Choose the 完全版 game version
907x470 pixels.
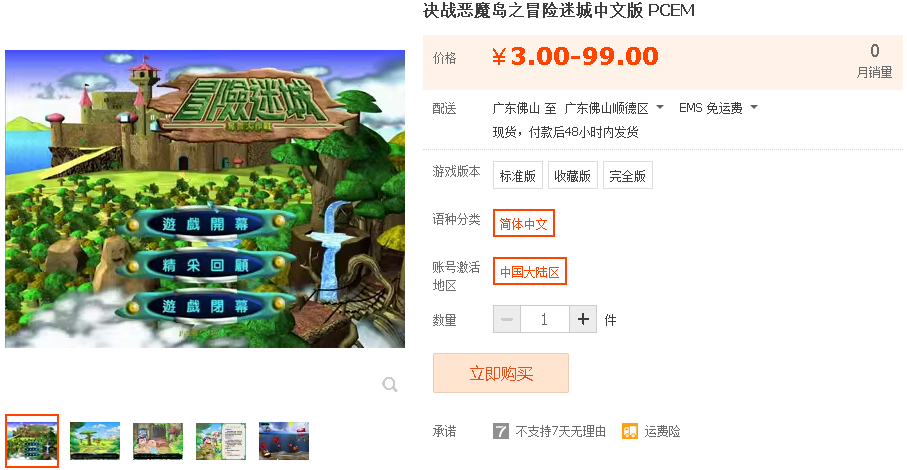(628, 175)
